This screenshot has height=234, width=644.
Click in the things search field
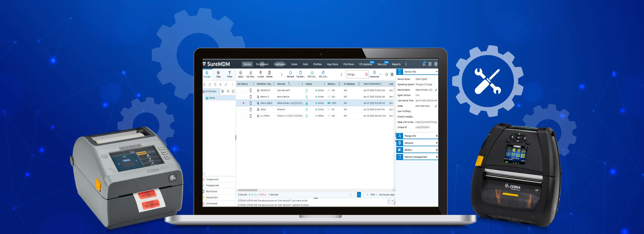tap(355, 75)
